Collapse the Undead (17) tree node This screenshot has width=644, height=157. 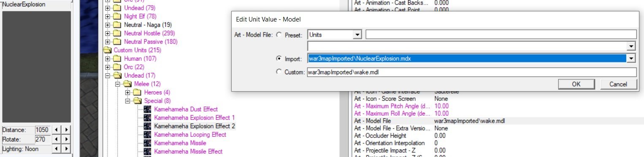point(108,76)
